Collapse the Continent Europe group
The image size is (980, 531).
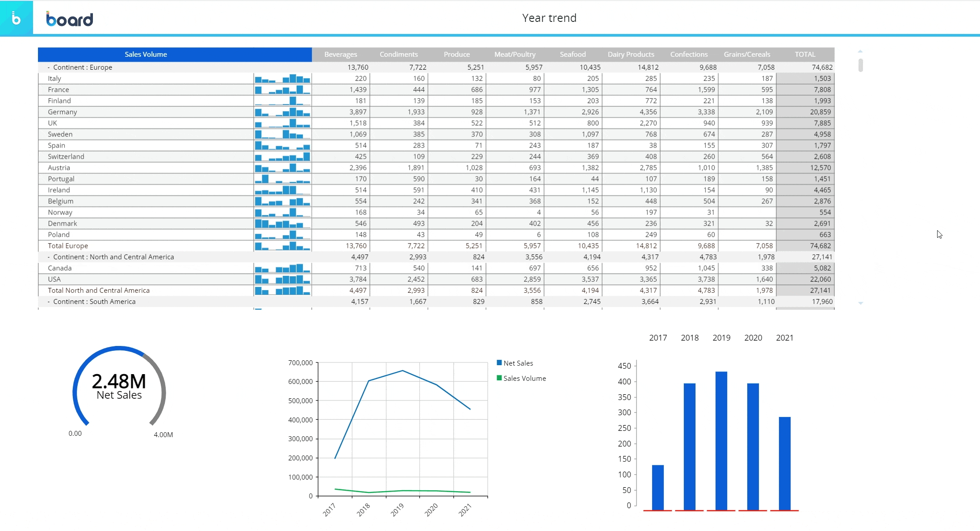click(49, 67)
